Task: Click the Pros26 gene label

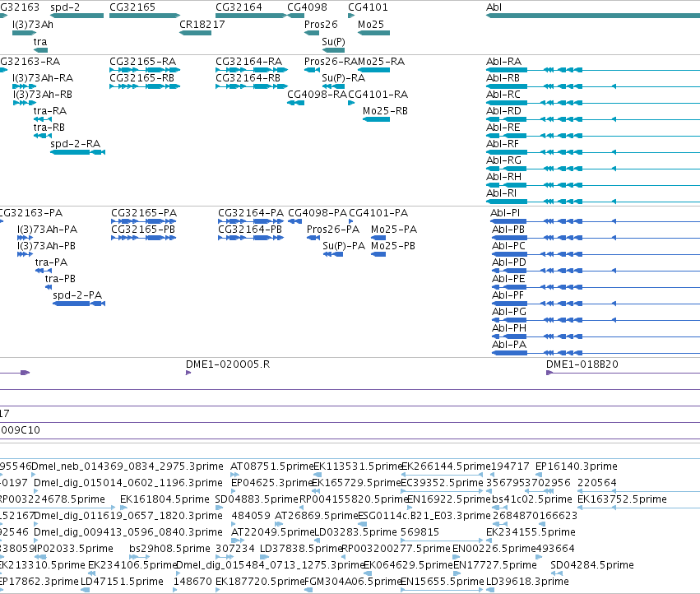Action: (321, 25)
